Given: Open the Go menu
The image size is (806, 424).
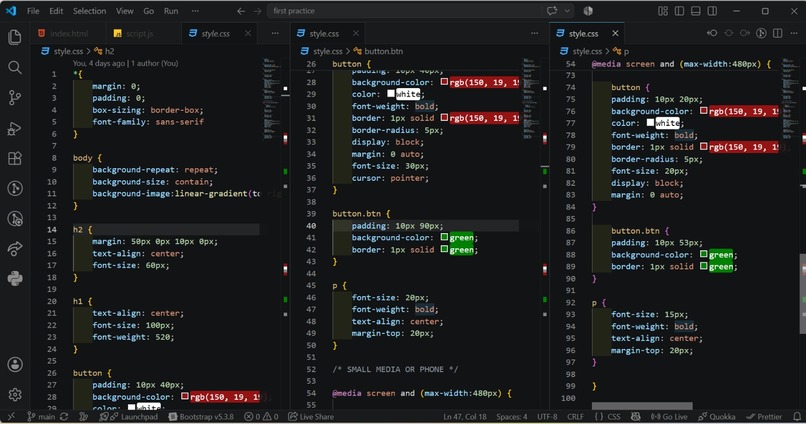Looking at the screenshot, I should tap(149, 11).
